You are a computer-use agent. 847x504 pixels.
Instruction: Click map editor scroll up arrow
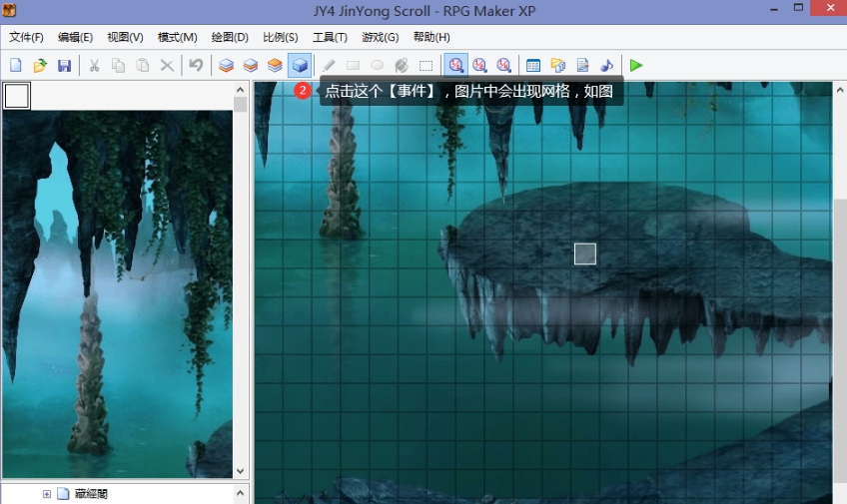(x=840, y=90)
